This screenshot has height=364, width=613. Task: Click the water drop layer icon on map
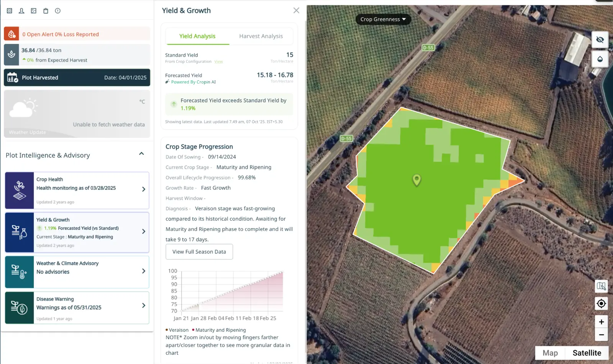coord(600,59)
